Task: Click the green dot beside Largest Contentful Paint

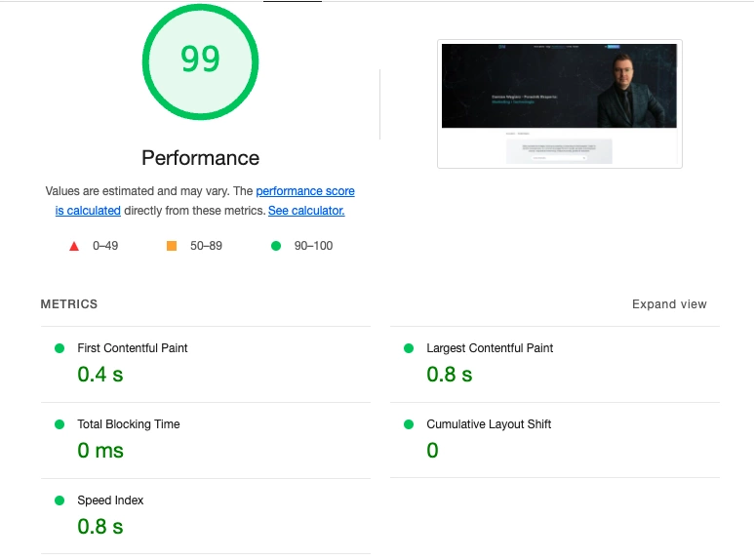Action: (x=409, y=348)
